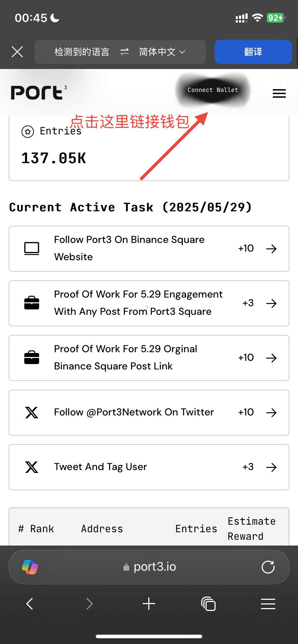The image size is (298, 644).
Task: Tap the Copilot icon in address bar
Action: coord(30,567)
